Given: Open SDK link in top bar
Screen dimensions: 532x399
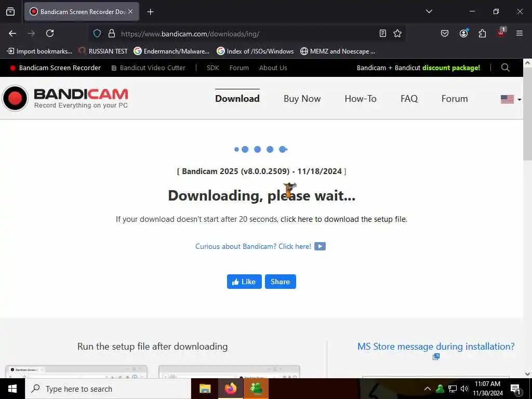Looking at the screenshot, I should tap(212, 68).
